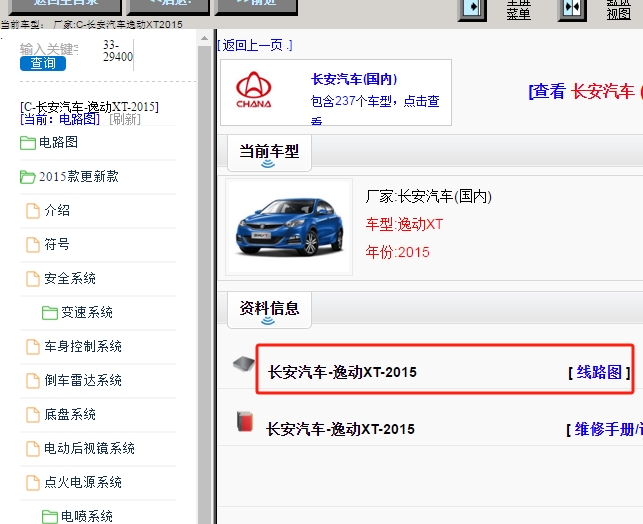Open the 电动后视镜系统 entry

tap(89, 449)
